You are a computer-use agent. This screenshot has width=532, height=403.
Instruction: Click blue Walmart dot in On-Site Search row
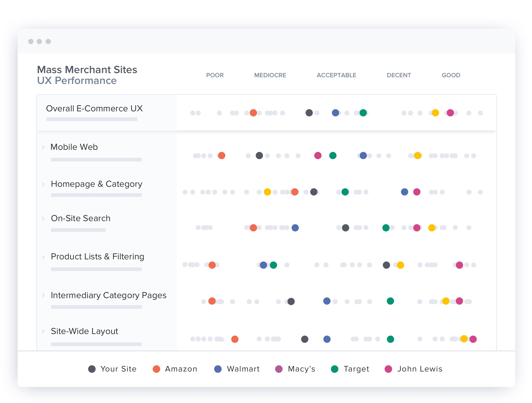[x=295, y=228]
